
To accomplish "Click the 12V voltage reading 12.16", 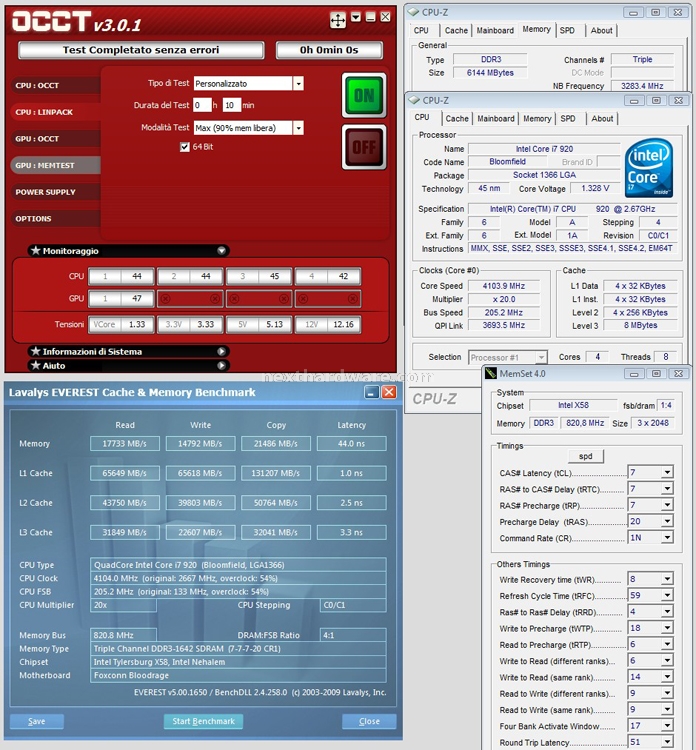I will tap(343, 324).
